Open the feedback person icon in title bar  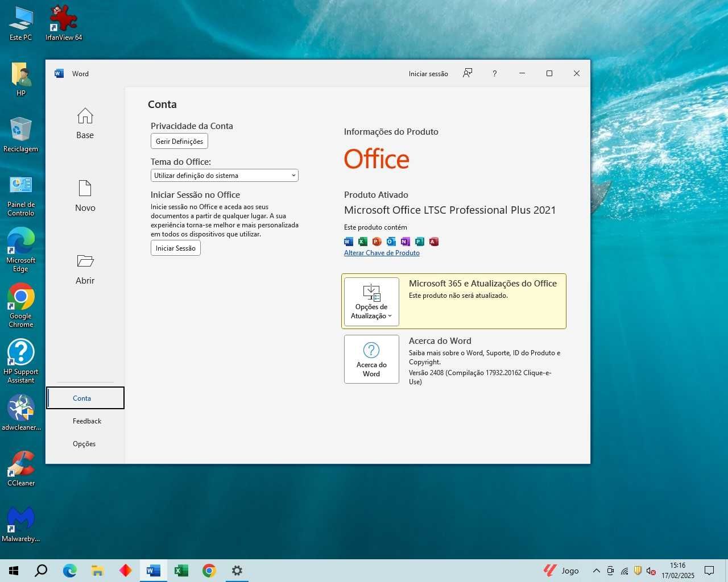point(468,73)
